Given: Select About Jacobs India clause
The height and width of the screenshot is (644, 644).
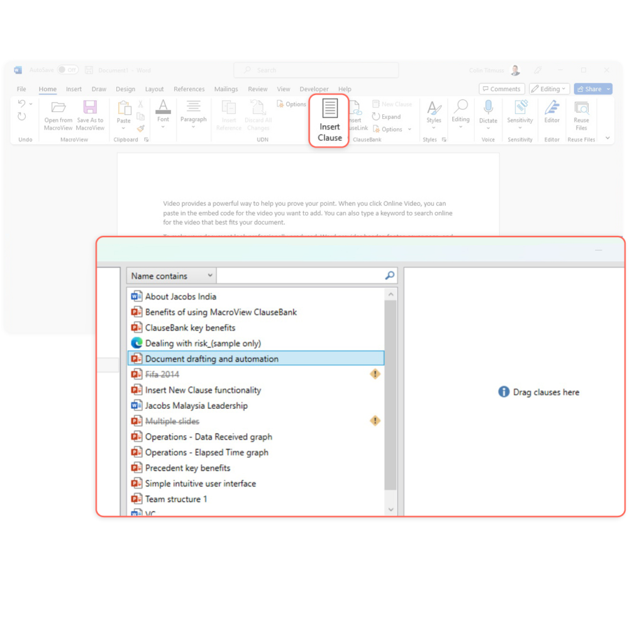Looking at the screenshot, I should click(256, 297).
